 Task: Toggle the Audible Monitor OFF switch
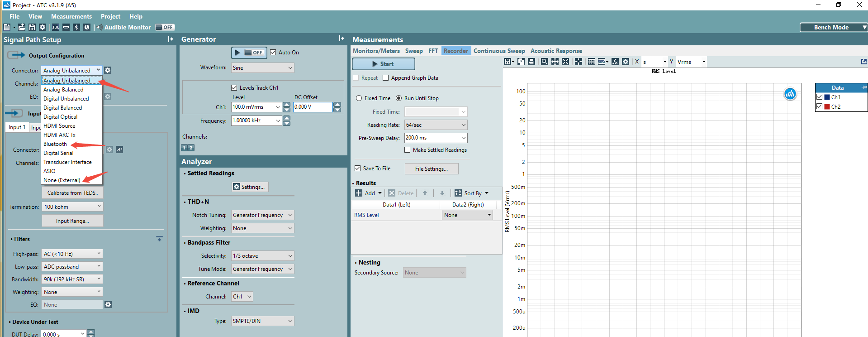point(165,27)
